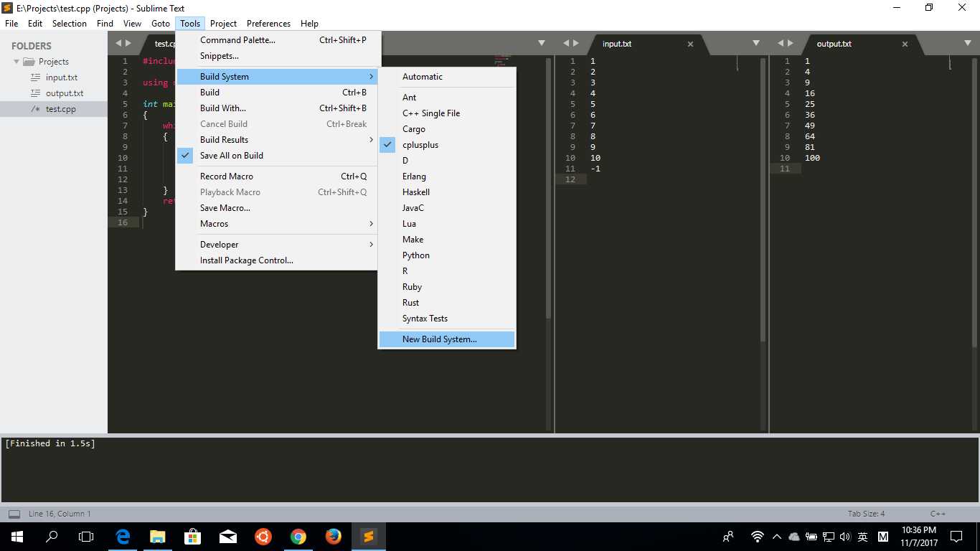980x551 pixels.
Task: Open tab list dropdown for test.cpp pane
Action: click(x=542, y=43)
